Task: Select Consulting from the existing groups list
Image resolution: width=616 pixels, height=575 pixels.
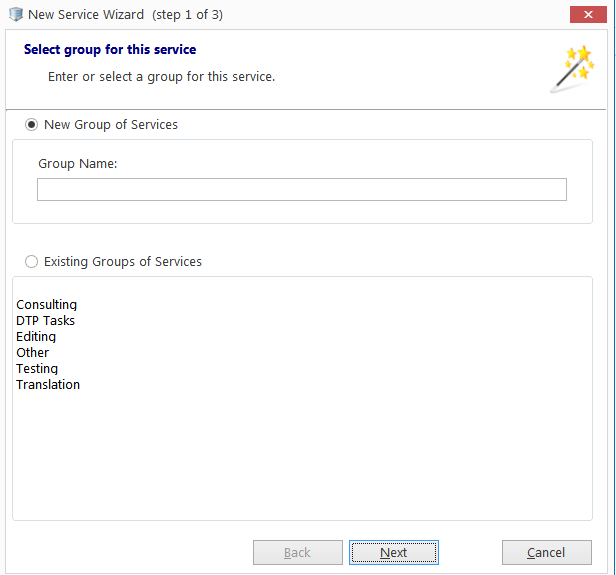Action: click(x=46, y=304)
